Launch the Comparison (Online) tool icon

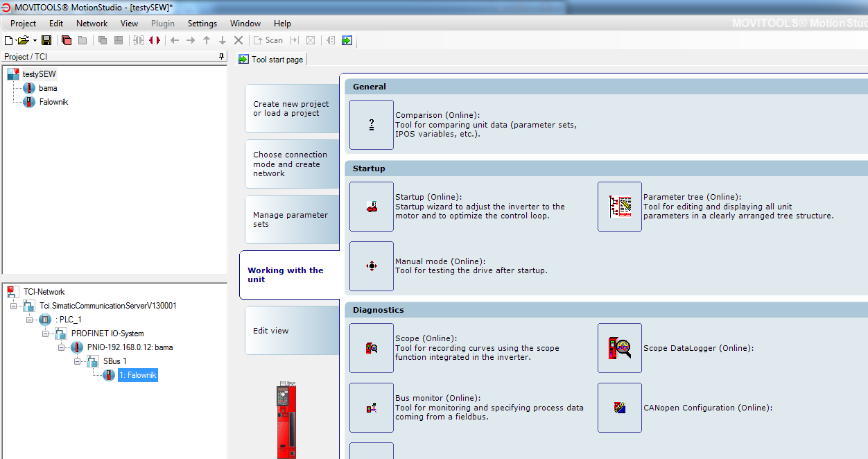(372, 125)
